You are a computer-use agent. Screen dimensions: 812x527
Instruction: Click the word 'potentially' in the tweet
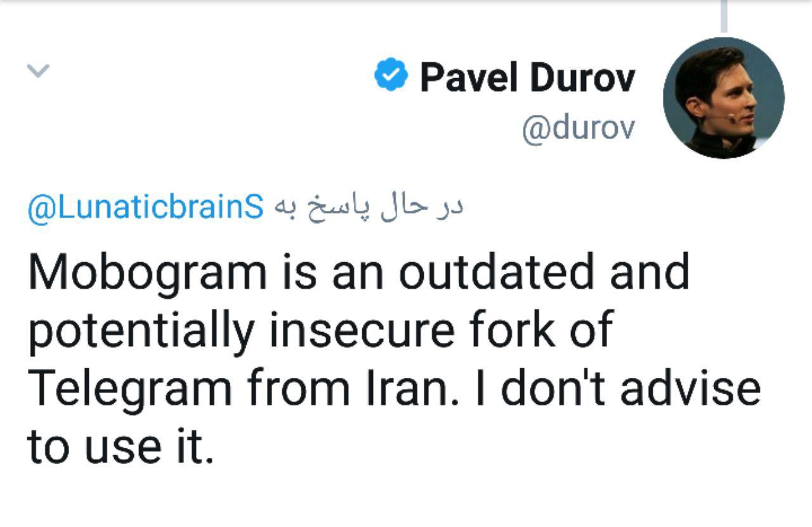point(140,331)
